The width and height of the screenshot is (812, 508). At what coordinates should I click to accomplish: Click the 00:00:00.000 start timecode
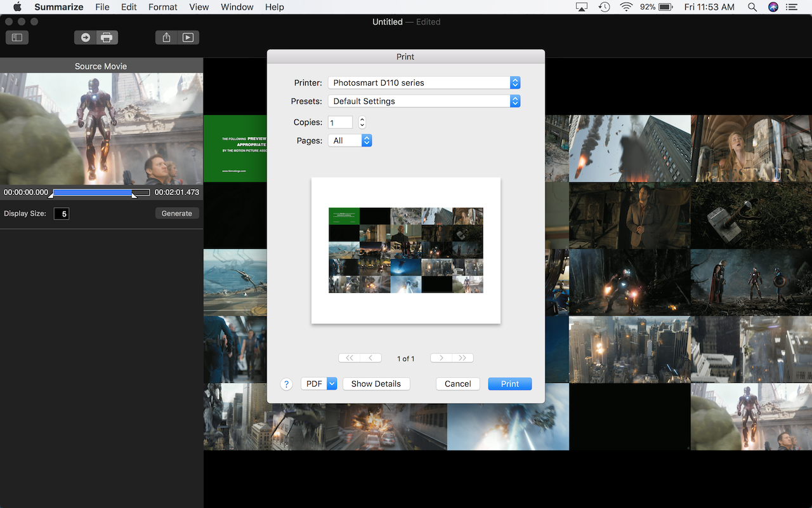[26, 192]
